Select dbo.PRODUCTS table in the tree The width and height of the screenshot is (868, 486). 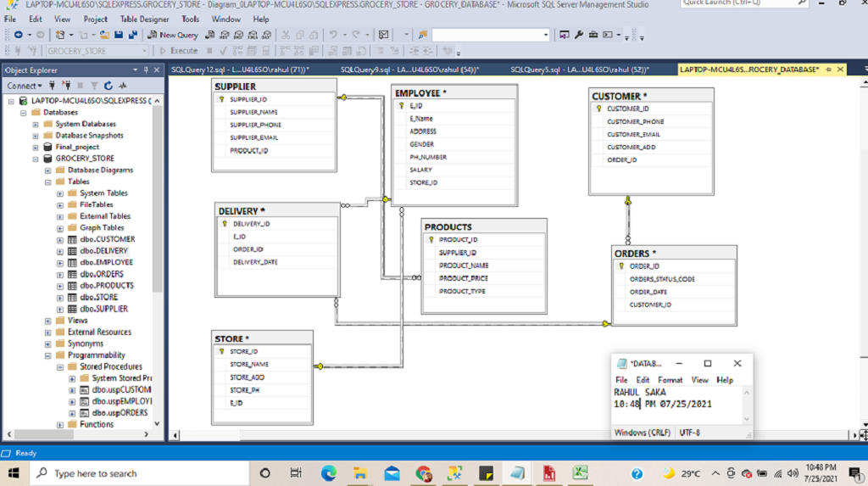(107, 286)
